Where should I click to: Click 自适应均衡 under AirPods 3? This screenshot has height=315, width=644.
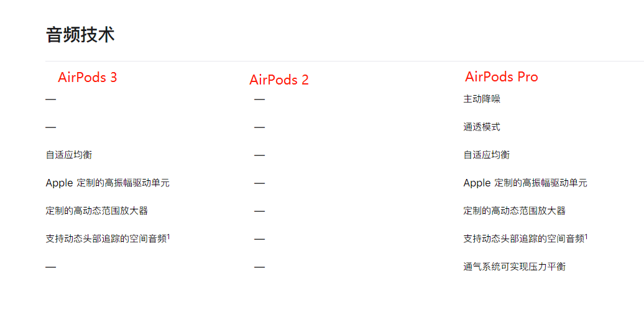tap(69, 155)
